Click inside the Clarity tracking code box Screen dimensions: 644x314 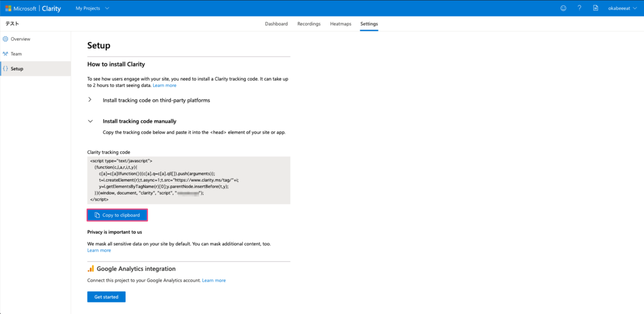189,180
